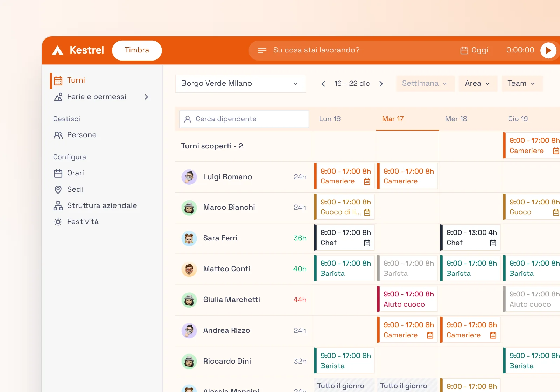Open the Area filter dropdown

478,84
